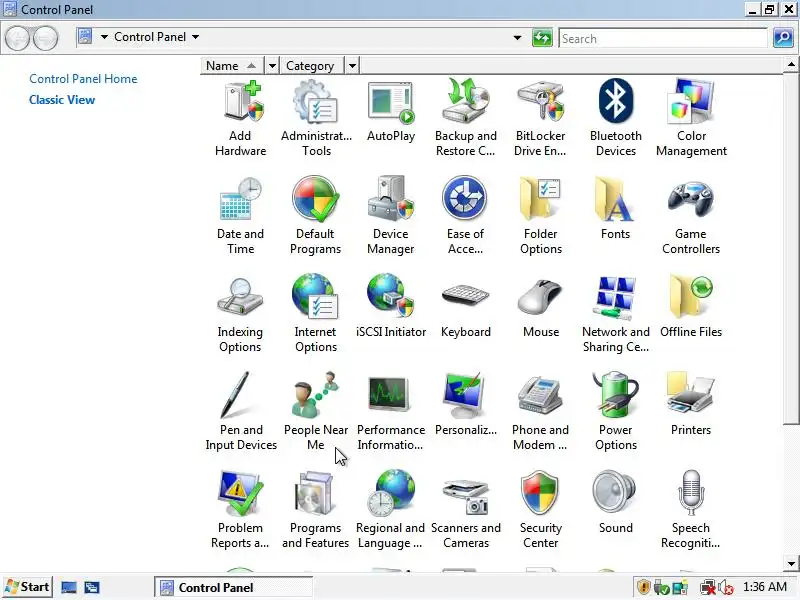This screenshot has height=600, width=800.
Task: Select Control Panel taskbar button
Action: click(x=233, y=588)
